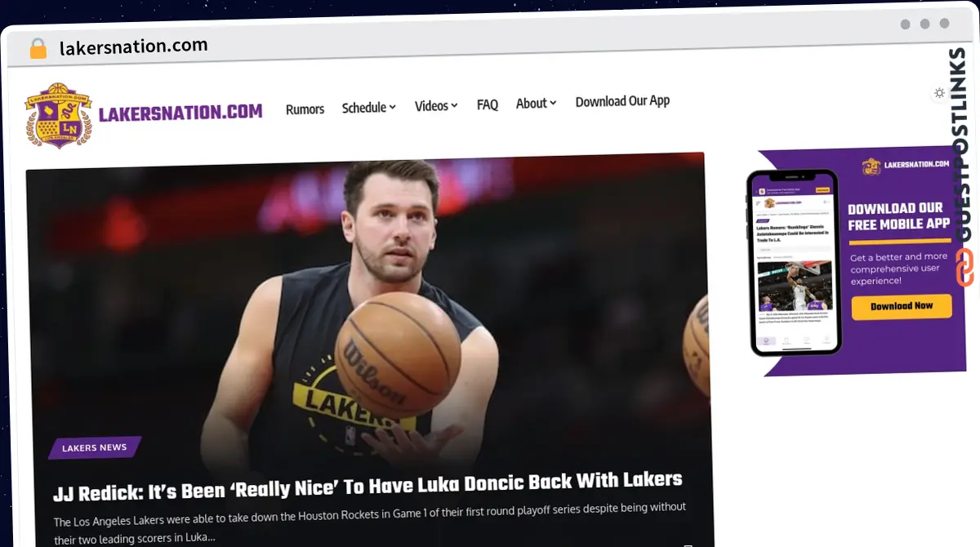This screenshot has height=547, width=980.
Task: Toggle the light/dark mode sun icon
Action: tap(939, 93)
